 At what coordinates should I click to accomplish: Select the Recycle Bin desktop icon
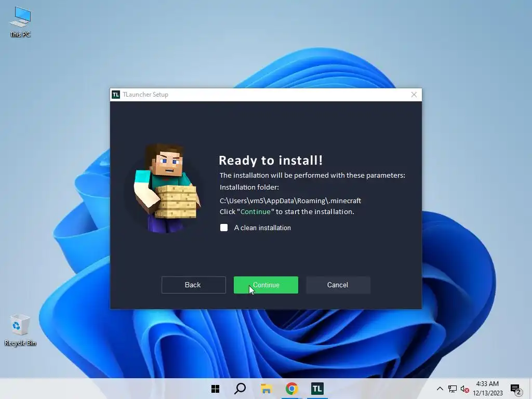(x=20, y=330)
